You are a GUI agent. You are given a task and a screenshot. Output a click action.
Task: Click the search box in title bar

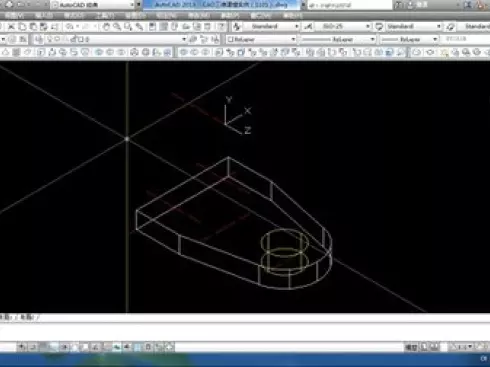(349, 5)
